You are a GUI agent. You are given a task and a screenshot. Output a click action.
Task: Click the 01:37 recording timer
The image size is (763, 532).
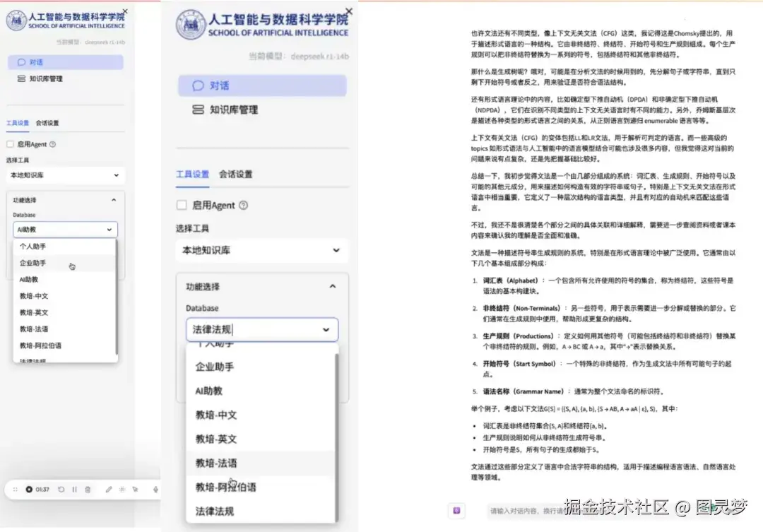42,489
